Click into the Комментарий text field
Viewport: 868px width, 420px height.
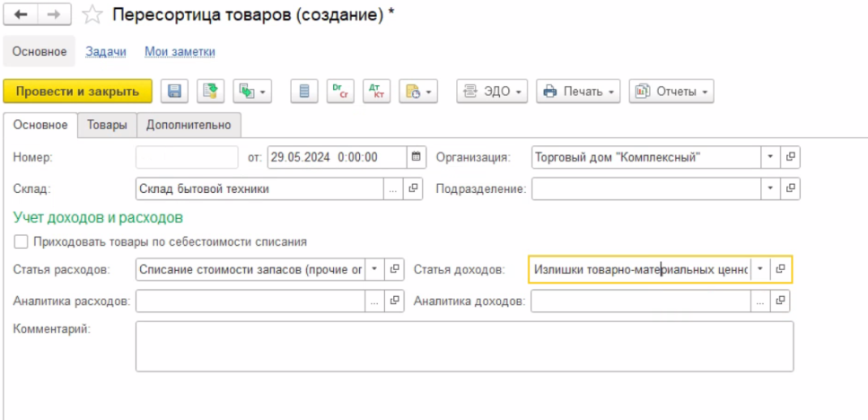pyautogui.click(x=464, y=346)
